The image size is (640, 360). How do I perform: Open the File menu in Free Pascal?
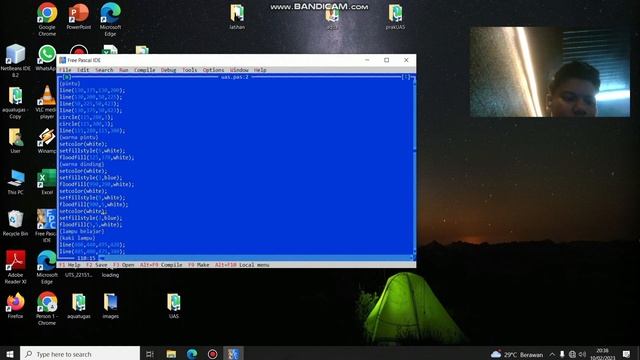[65, 70]
